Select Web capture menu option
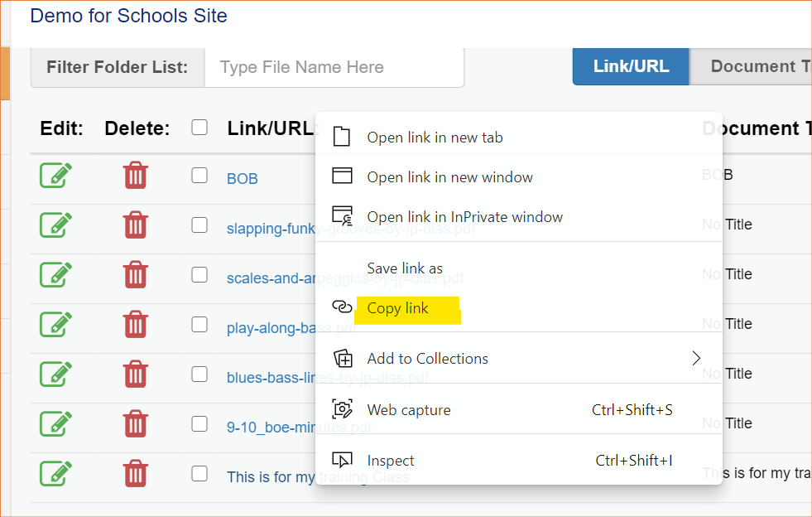The image size is (812, 517). [409, 410]
